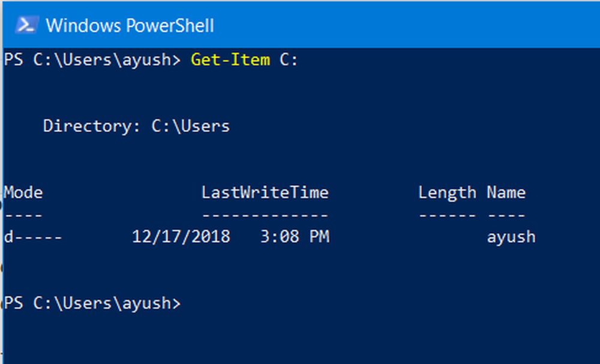
Task: Click the first PS C:\Users\ayush> prompt
Action: [92, 60]
